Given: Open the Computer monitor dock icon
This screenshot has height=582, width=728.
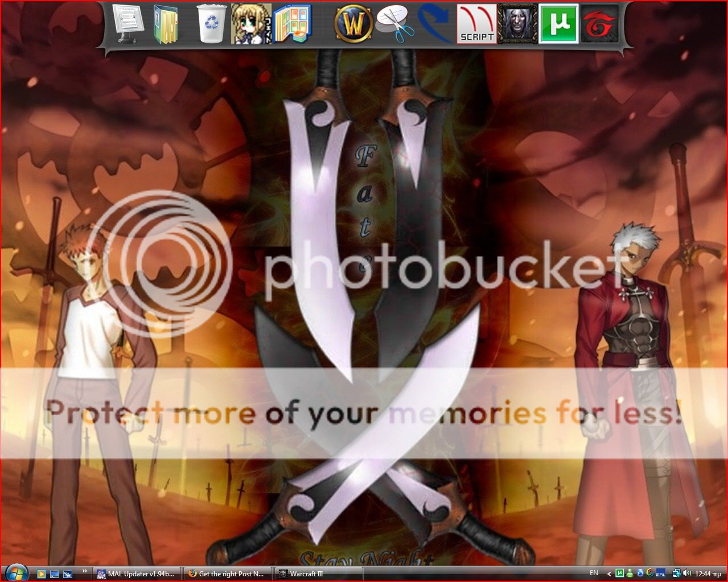Looking at the screenshot, I should 129,24.
